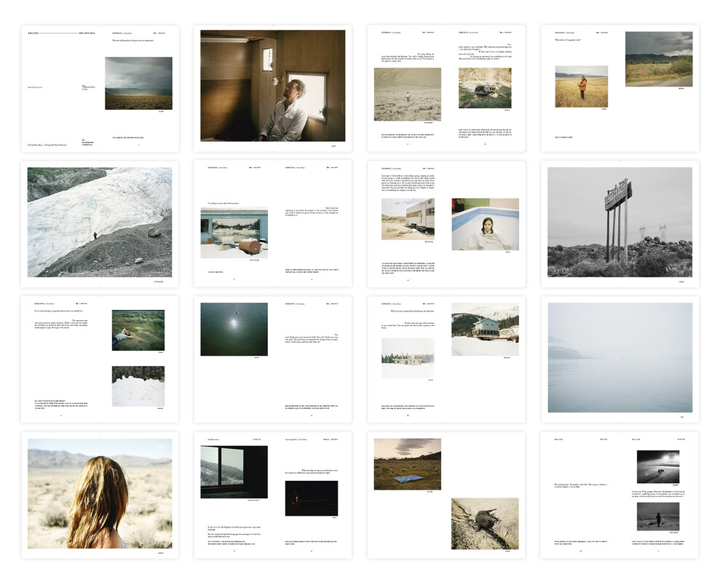728x582 pixels.
Task: Click the dark water sun reflection photo
Action: (x=234, y=329)
